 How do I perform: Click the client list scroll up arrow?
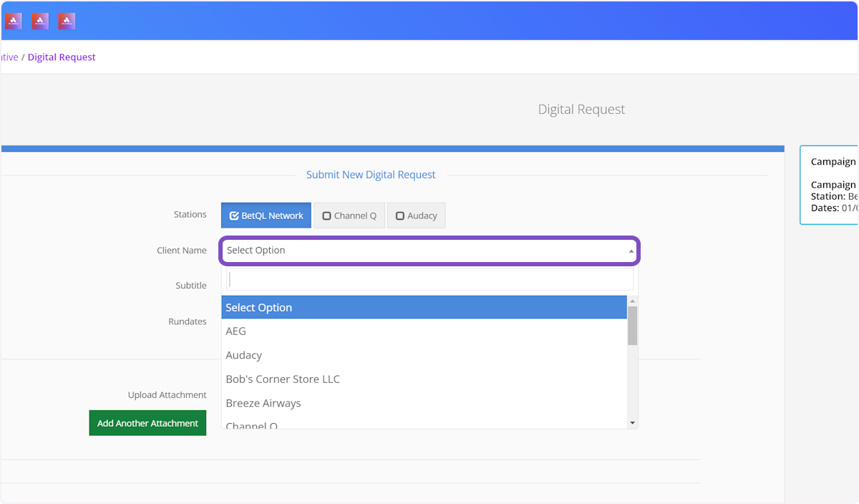click(632, 301)
